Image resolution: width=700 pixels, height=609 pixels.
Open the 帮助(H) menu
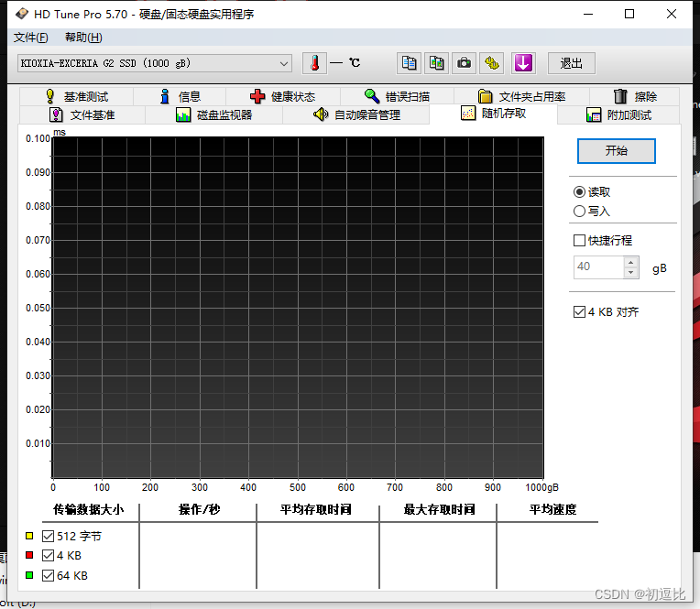click(83, 38)
